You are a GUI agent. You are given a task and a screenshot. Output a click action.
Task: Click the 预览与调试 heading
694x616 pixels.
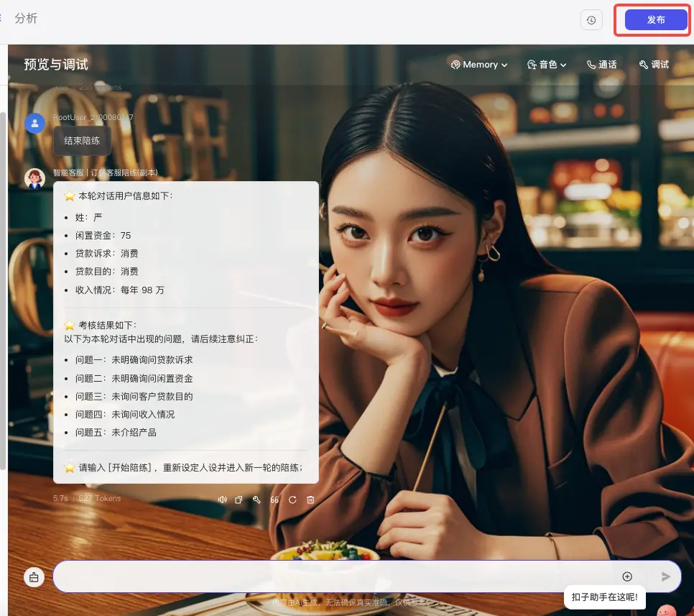(56, 65)
